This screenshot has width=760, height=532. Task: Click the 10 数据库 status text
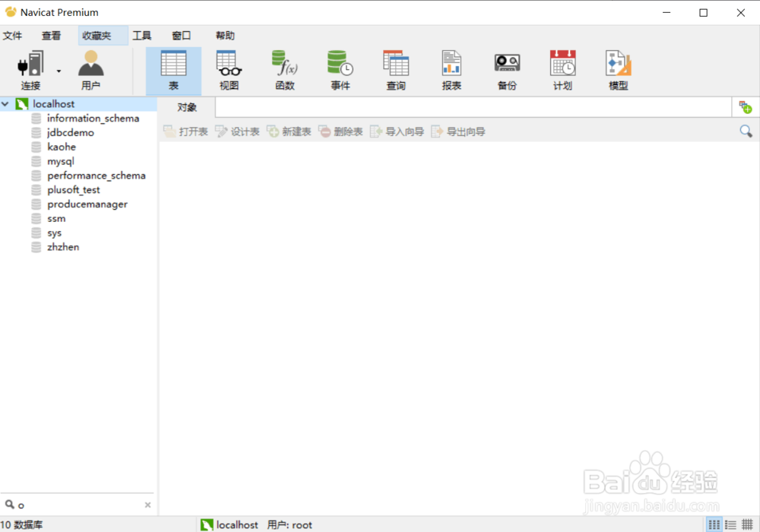(x=21, y=524)
